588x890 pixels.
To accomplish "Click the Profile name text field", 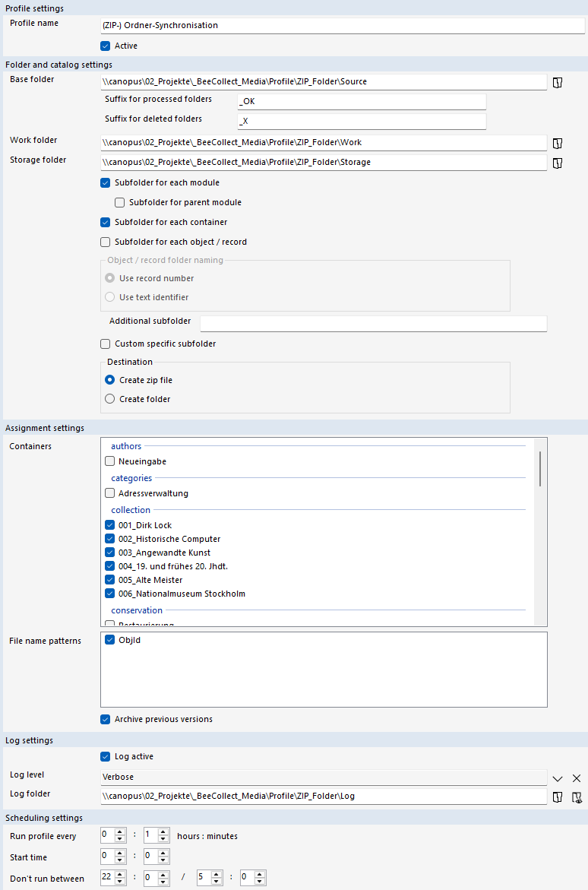I will coord(342,26).
